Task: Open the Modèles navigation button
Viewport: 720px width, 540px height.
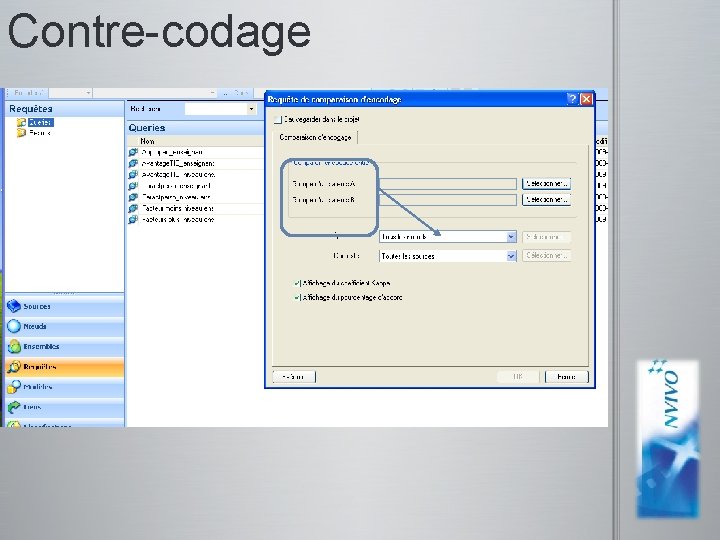Action: pyautogui.click(x=64, y=387)
